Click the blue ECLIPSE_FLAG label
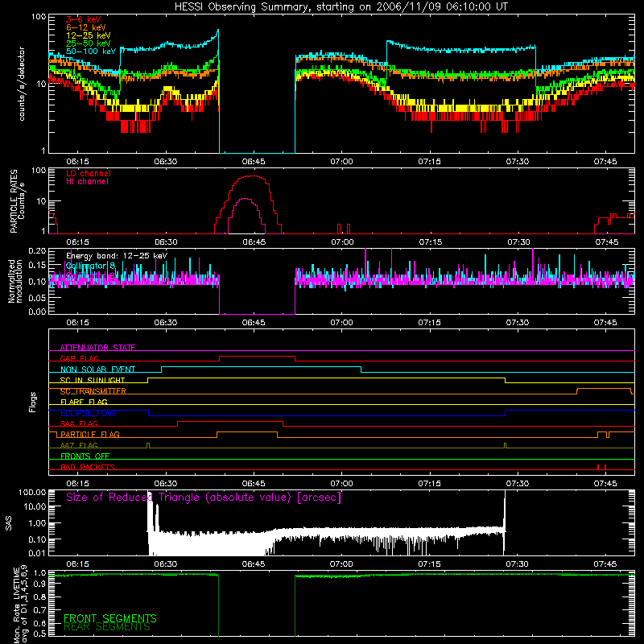Image resolution: width=644 pixels, height=644 pixels. click(x=88, y=413)
